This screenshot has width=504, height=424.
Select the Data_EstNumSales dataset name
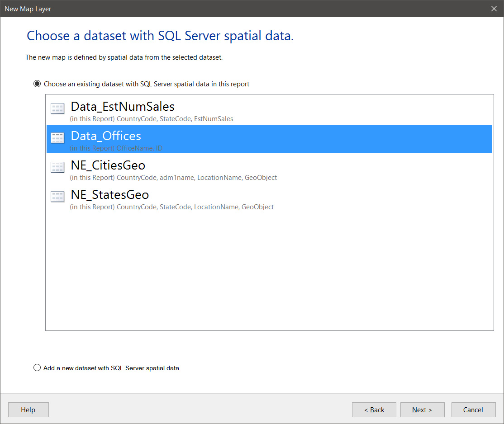[123, 107]
